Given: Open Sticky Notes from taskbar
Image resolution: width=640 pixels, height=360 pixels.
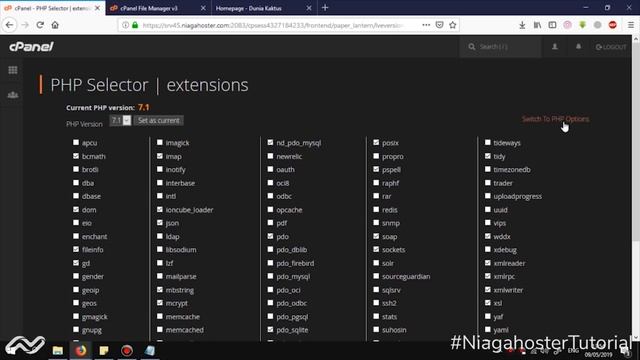Looking at the screenshot, I should (104, 350).
